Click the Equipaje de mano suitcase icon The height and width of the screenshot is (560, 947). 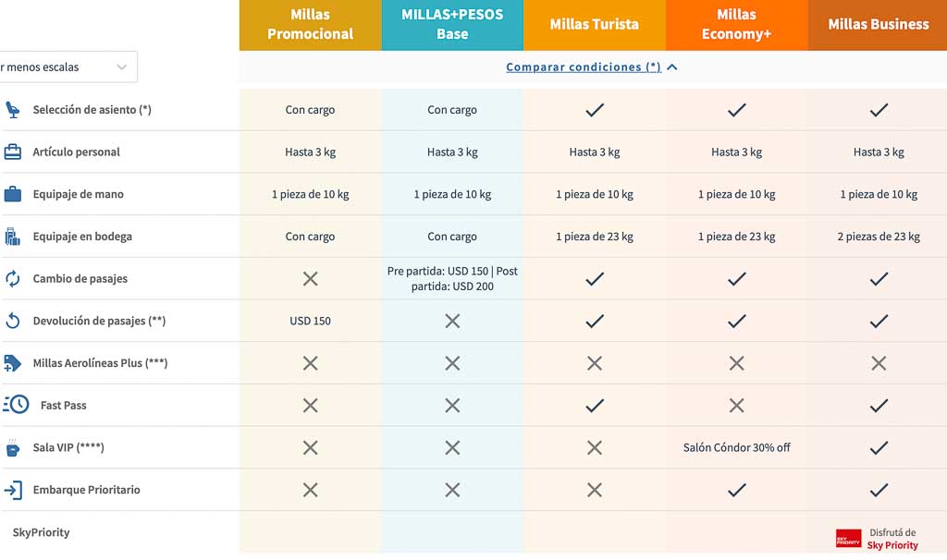click(13, 194)
